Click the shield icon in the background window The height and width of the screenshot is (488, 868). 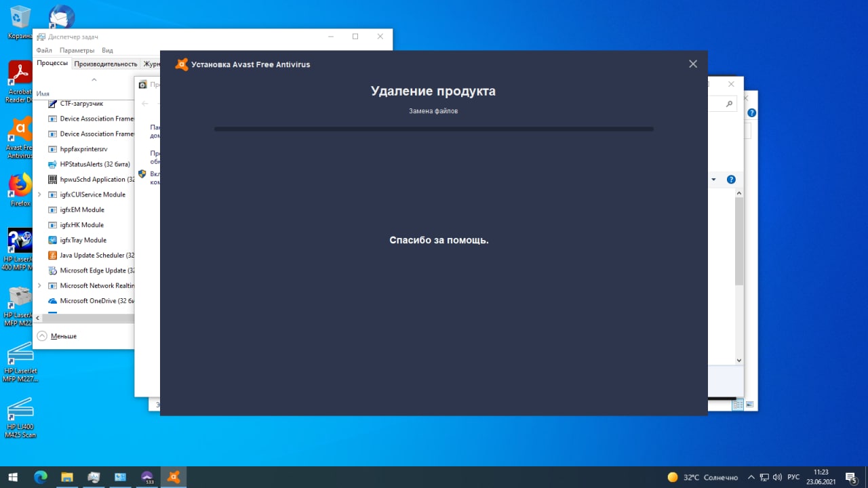142,174
